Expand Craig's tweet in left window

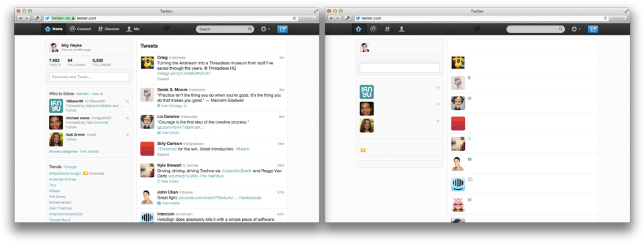tap(163, 79)
